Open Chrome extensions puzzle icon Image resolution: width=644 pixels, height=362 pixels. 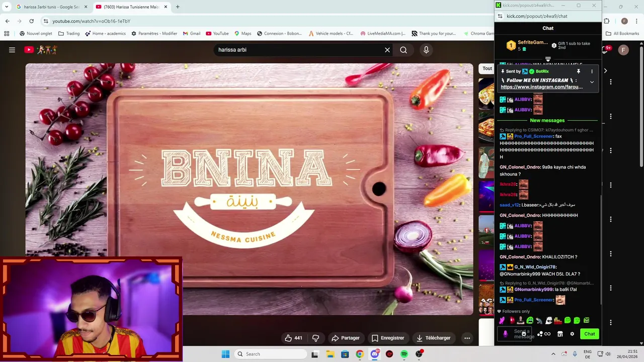tap(607, 21)
